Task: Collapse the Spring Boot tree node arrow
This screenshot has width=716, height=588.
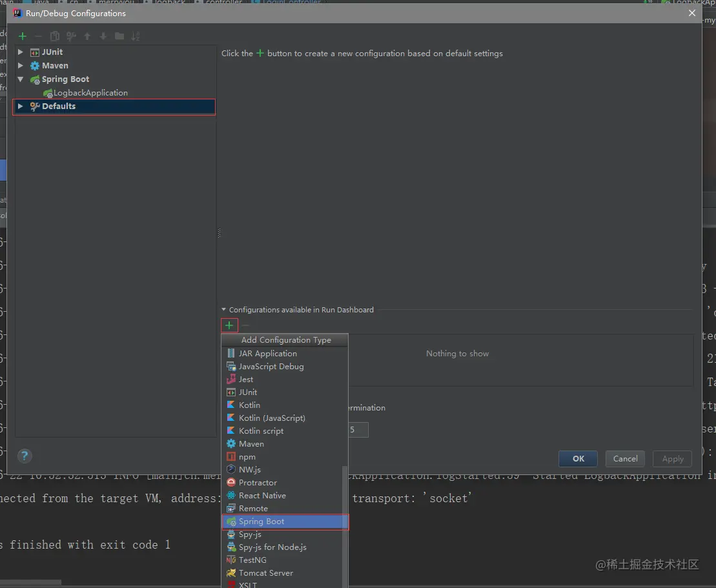Action: pyautogui.click(x=21, y=79)
